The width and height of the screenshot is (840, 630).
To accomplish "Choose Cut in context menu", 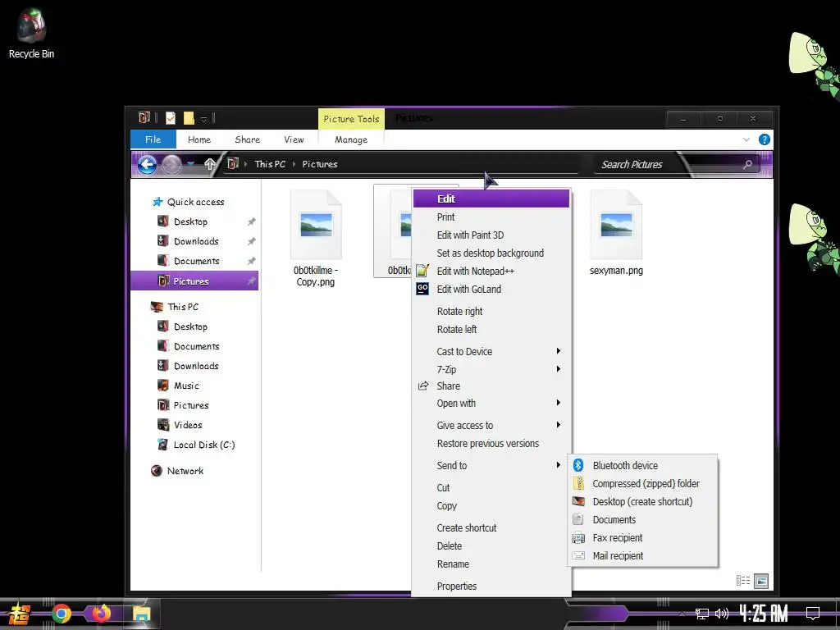I will click(491, 488).
